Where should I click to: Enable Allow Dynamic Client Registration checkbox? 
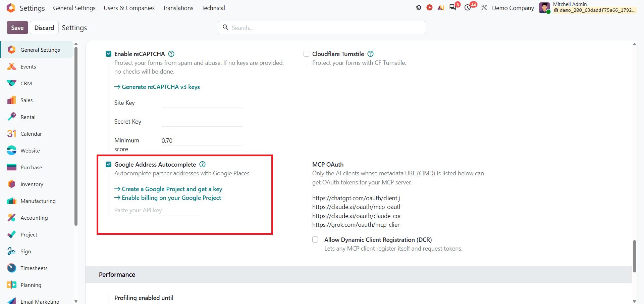click(315, 240)
